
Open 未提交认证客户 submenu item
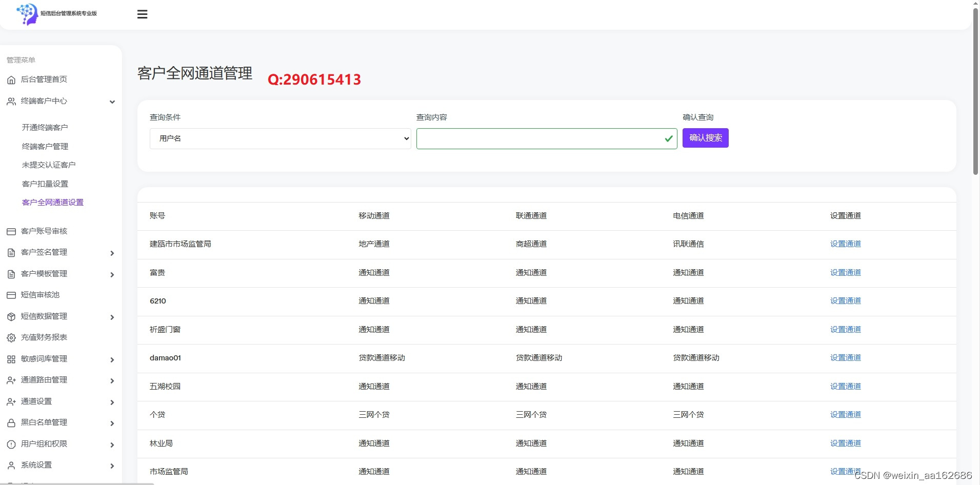pos(49,165)
